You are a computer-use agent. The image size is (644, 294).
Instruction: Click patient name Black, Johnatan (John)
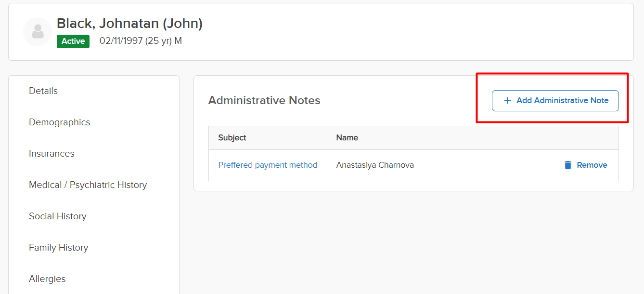tap(129, 24)
